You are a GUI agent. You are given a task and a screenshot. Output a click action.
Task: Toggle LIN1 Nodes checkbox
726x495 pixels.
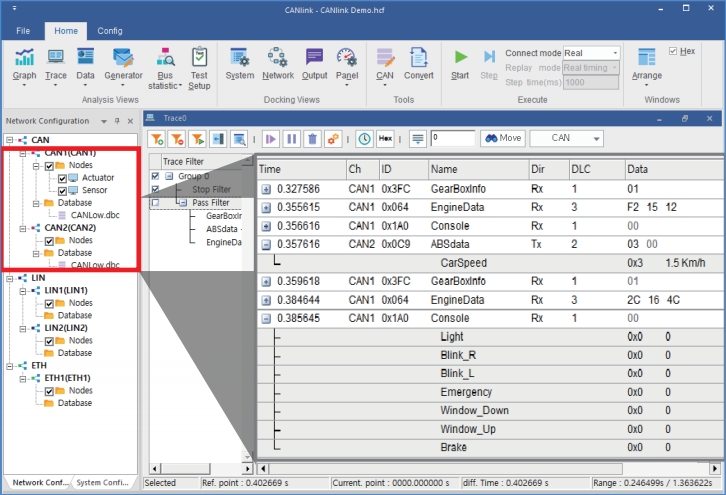(50, 304)
